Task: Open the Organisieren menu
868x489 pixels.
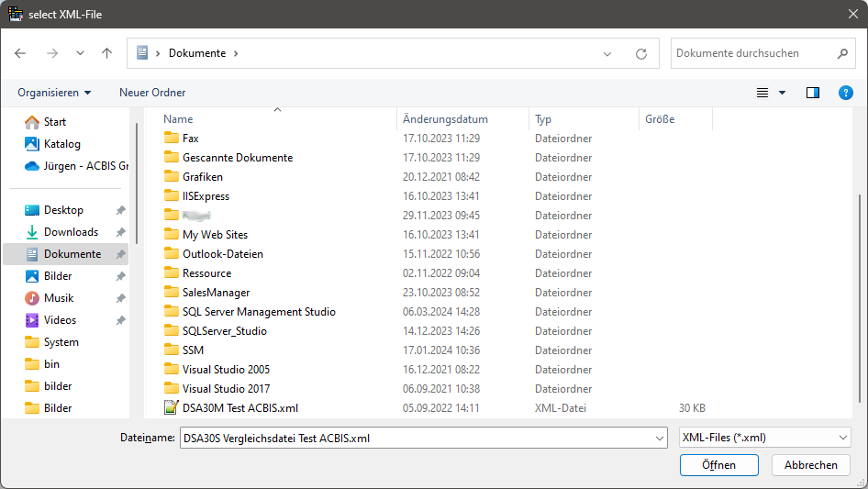Action: click(54, 93)
